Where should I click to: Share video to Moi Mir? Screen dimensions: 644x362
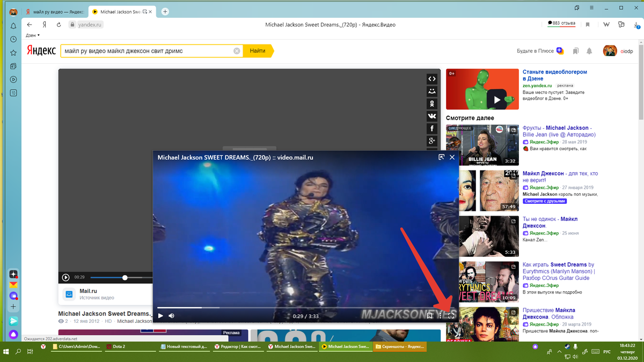pos(432,91)
